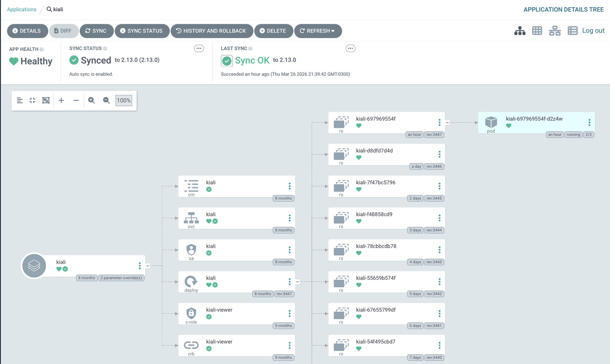Click the 100% zoom level field

click(x=124, y=100)
